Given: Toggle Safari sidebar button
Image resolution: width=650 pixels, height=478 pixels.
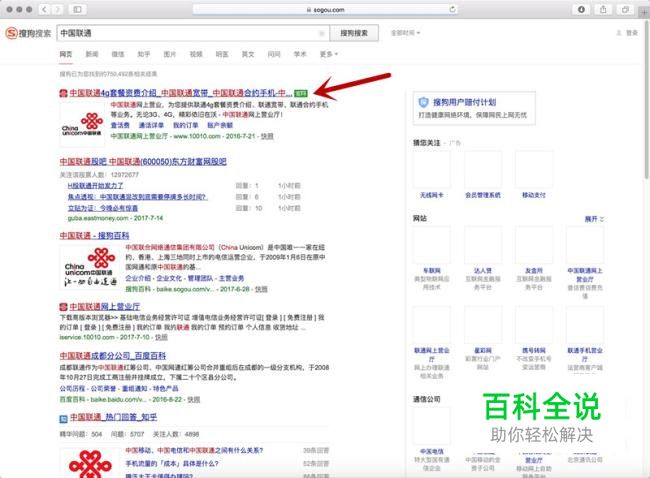Looking at the screenshot, I should (77, 8).
